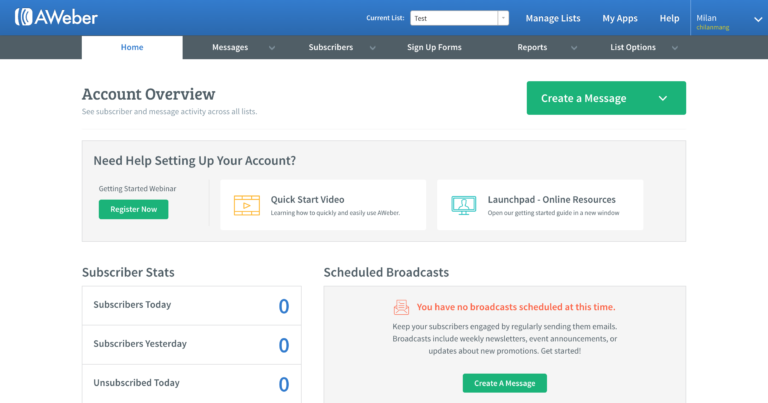Click the no broadcasts scheduled message
This screenshot has width=768, height=403.
point(516,307)
